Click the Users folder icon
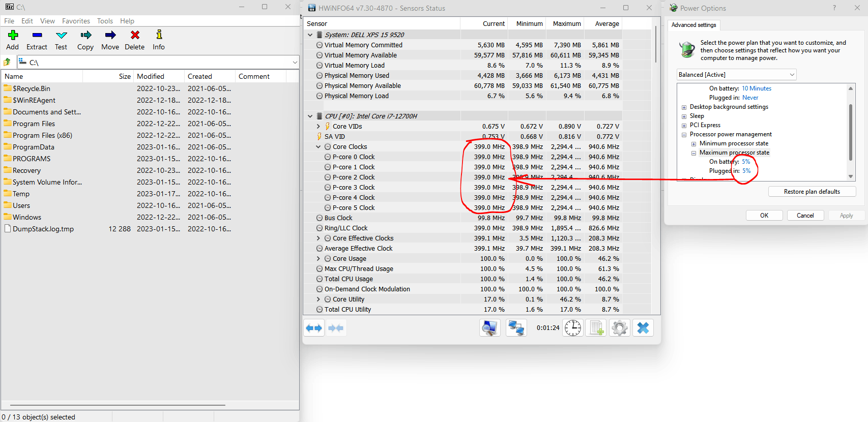 click(8, 205)
